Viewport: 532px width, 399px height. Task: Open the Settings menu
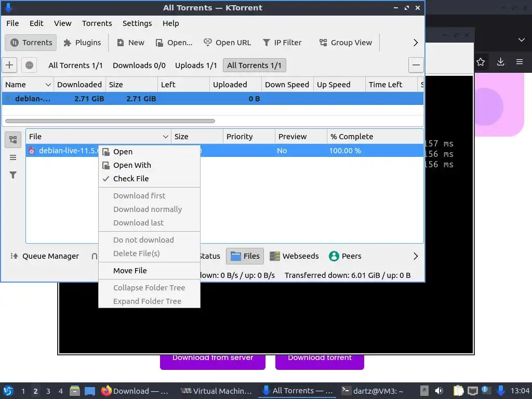coord(137,23)
